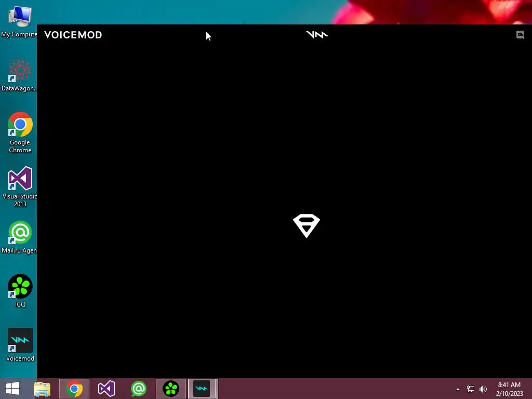532x399 pixels.
Task: Select the ICQ desktop shortcut
Action: 20,291
